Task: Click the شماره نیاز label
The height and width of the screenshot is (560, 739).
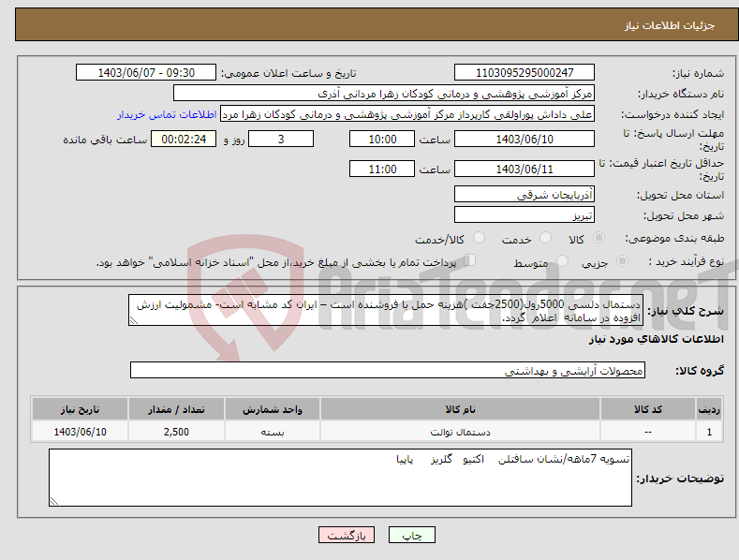Action: pos(698,74)
